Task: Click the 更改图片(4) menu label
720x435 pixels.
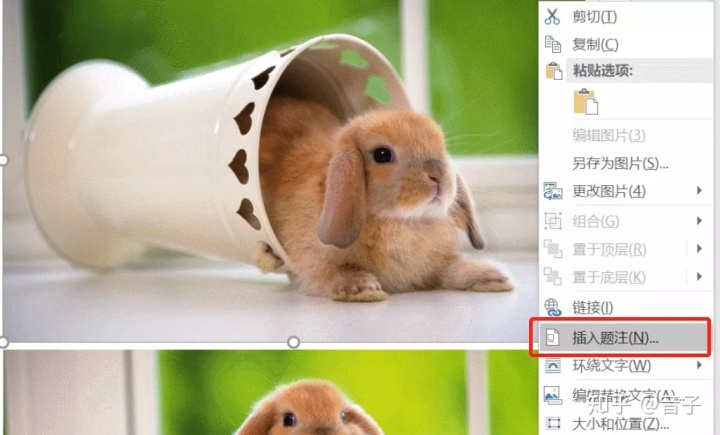Action: point(609,191)
